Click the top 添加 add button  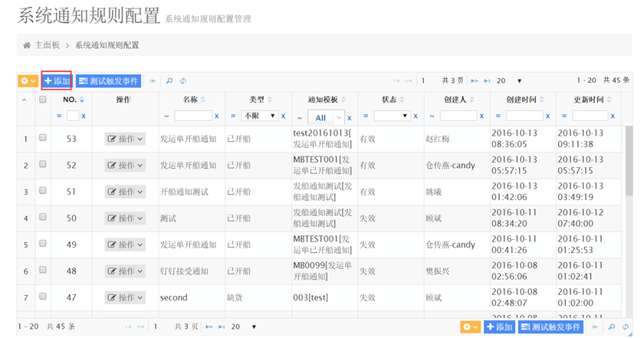coord(57,81)
